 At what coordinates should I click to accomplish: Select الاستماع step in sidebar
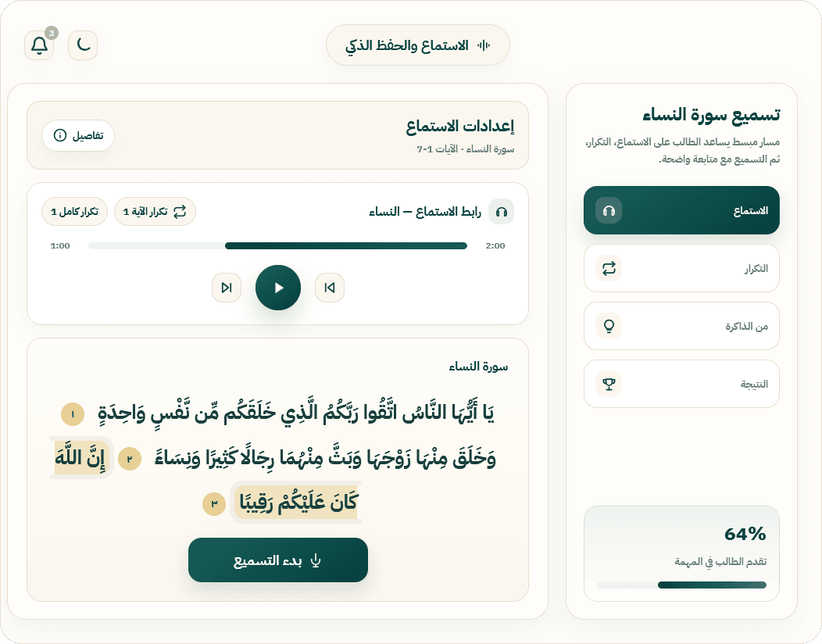[x=681, y=210]
